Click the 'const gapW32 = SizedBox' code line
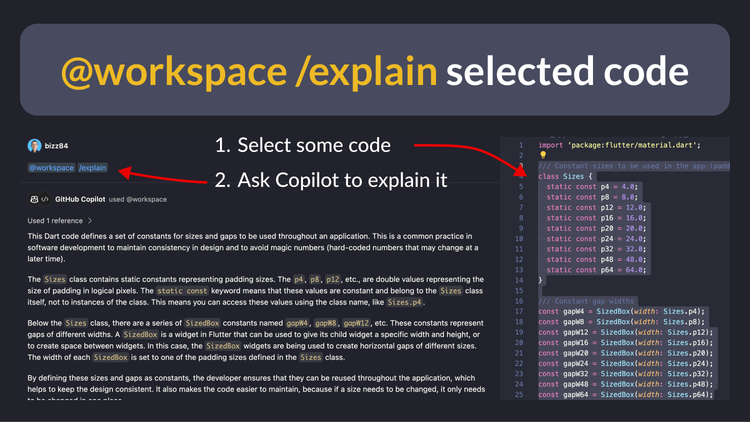Image resolution: width=750 pixels, height=422 pixels. pyautogui.click(x=626, y=374)
